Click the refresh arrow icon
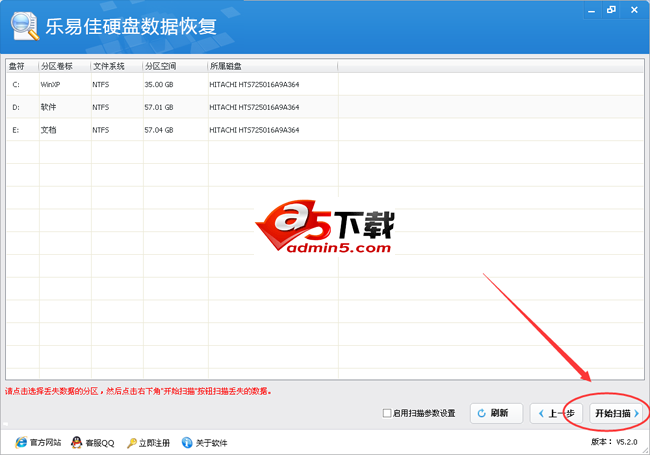Image resolution: width=650 pixels, height=455 pixels. tap(481, 413)
